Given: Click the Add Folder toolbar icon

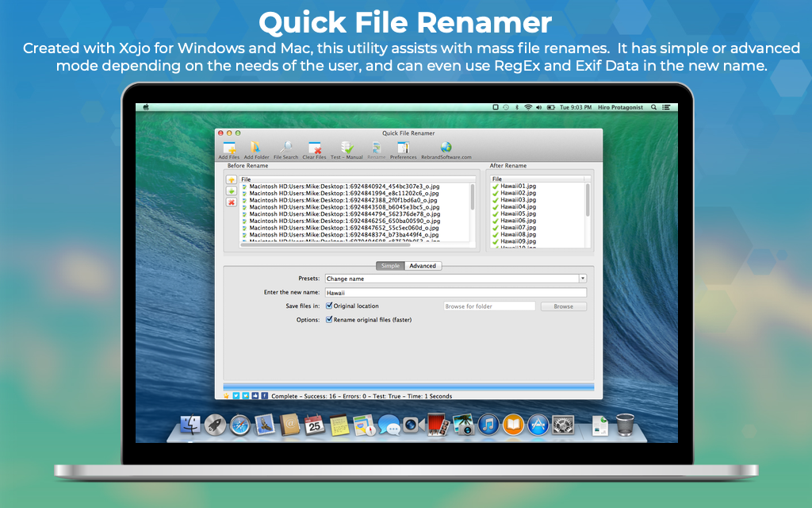Looking at the screenshot, I should 256,148.
